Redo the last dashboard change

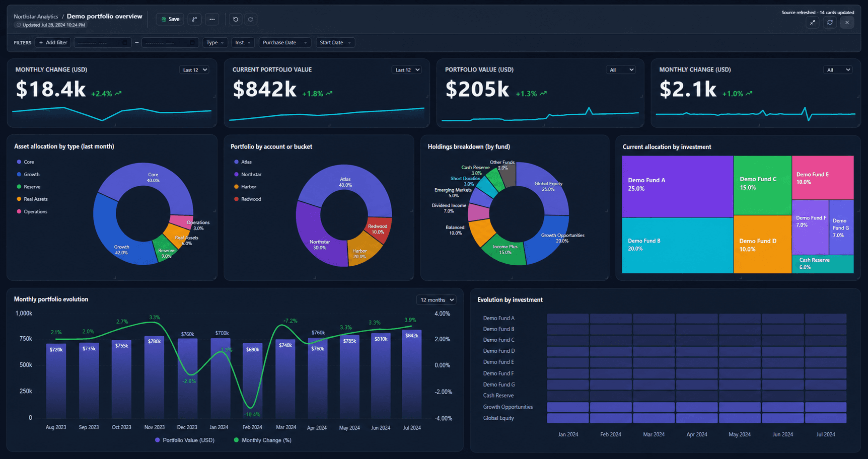coord(250,19)
